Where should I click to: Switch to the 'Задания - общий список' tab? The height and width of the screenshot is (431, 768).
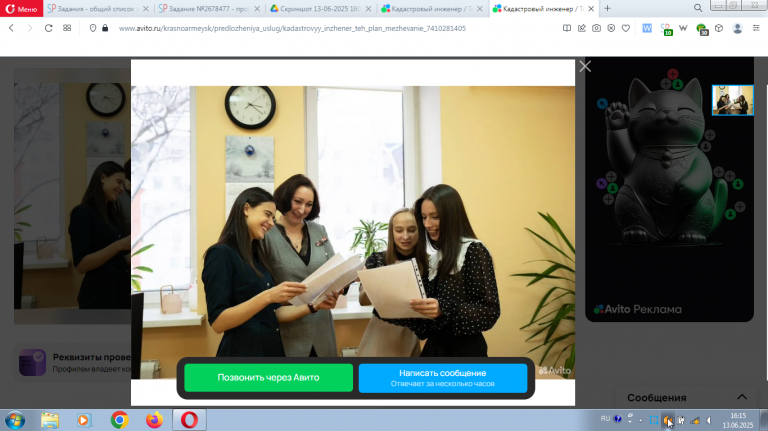(x=94, y=9)
